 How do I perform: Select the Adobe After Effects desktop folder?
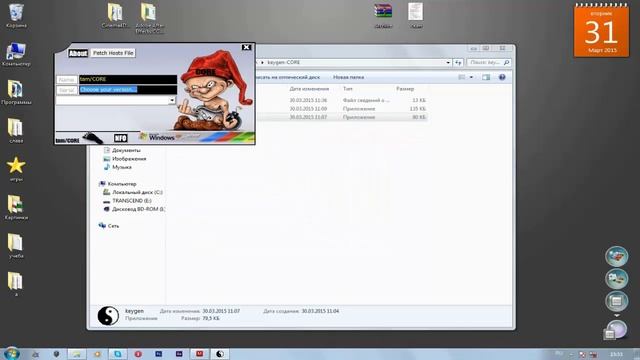[x=149, y=18]
